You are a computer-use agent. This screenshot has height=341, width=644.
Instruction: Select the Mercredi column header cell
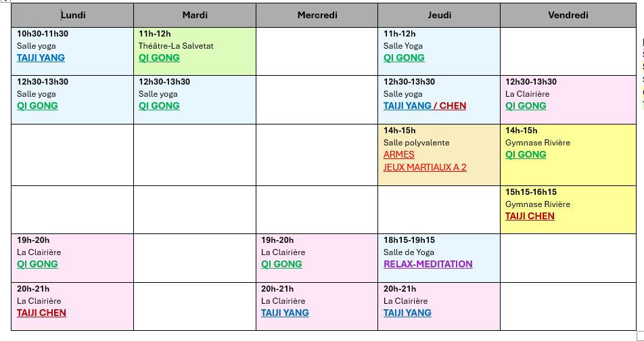point(317,15)
